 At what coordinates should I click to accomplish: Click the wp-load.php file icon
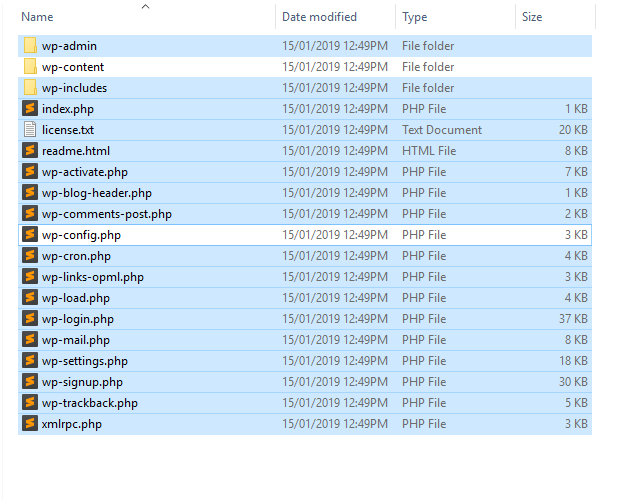(x=30, y=297)
